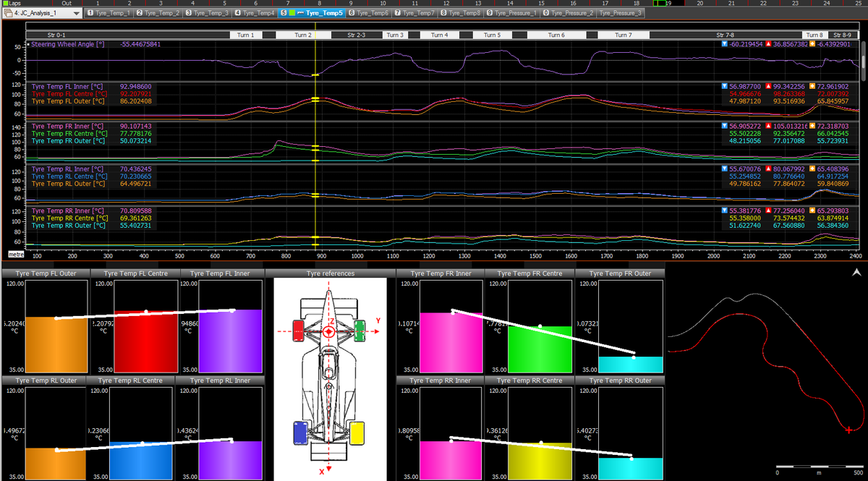Switch to the Tyre_Temp4 tab
The image size is (868, 481).
[255, 13]
